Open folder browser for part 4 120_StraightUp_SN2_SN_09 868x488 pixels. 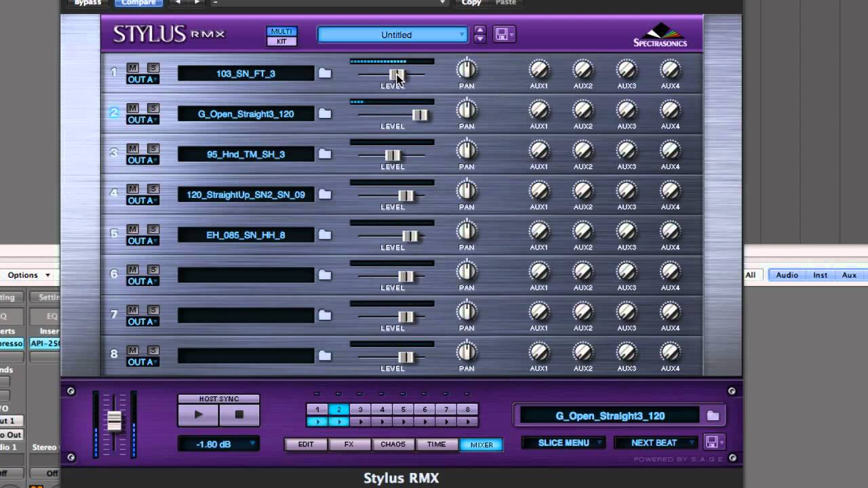[325, 195]
